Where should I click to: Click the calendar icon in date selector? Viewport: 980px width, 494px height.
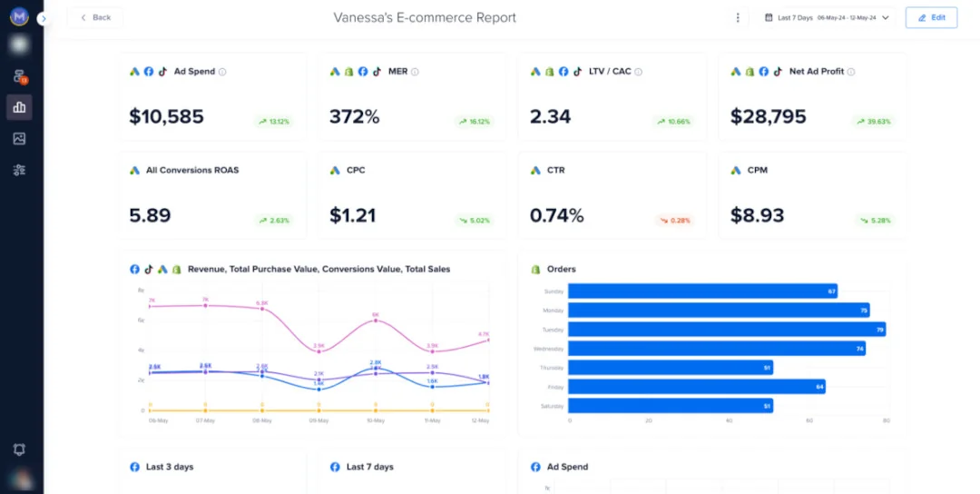769,17
